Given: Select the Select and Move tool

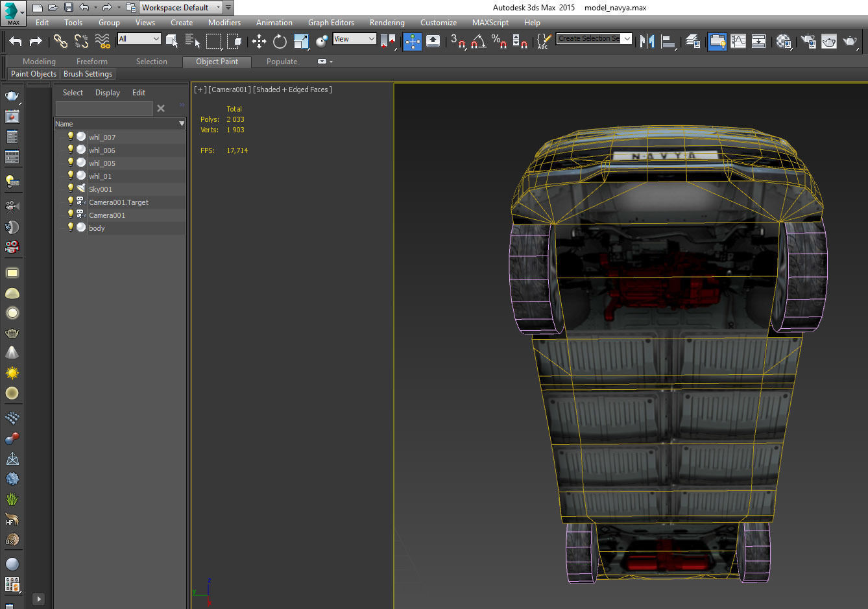Looking at the screenshot, I should point(259,42).
